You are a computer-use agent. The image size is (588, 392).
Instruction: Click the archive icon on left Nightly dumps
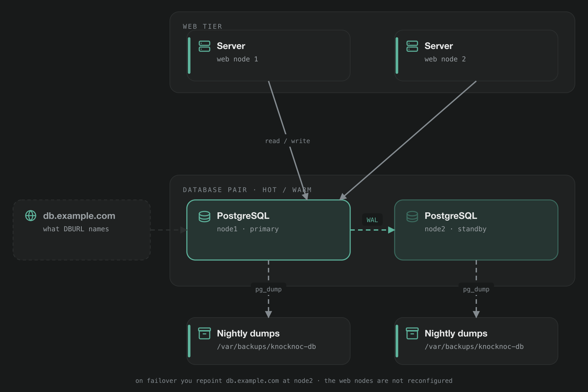pos(204,334)
